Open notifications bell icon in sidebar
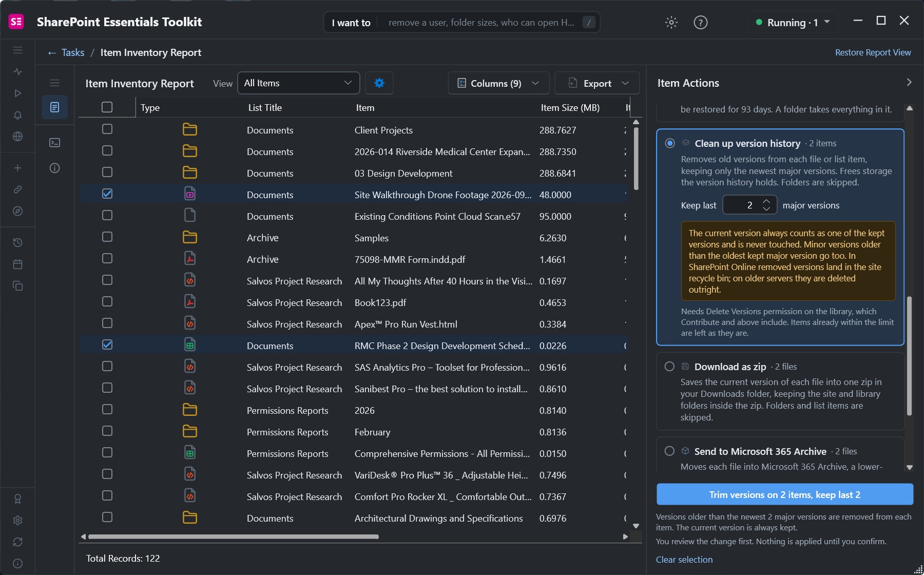 click(18, 115)
